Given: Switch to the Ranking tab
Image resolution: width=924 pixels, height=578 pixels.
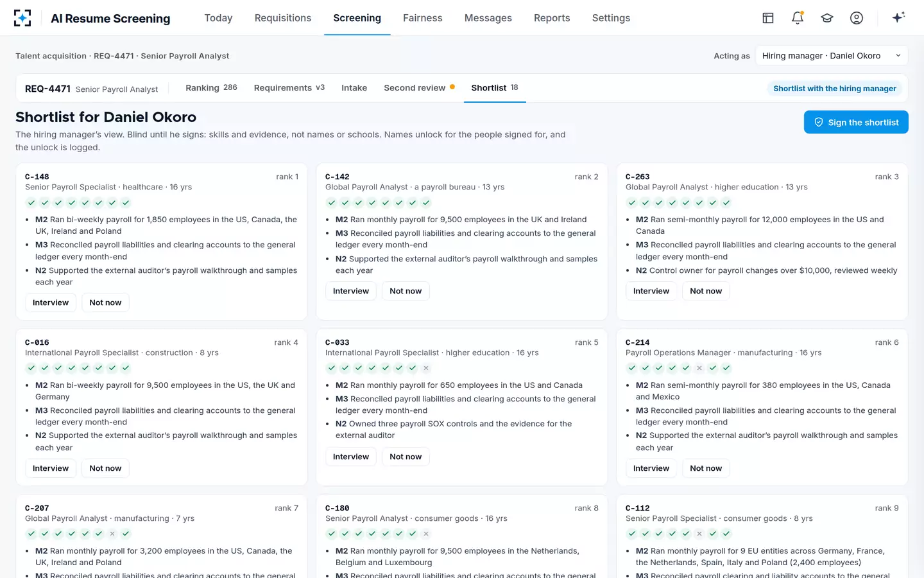Looking at the screenshot, I should tap(211, 88).
